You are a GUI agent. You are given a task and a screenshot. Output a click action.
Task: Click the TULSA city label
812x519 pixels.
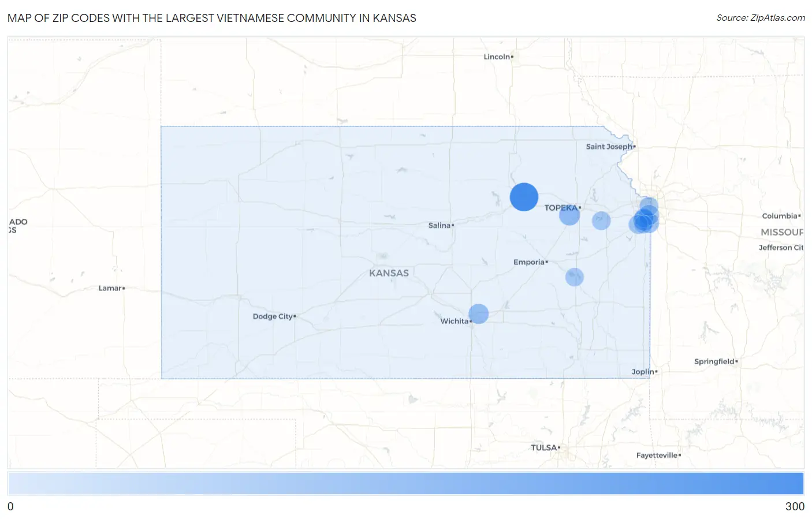pyautogui.click(x=544, y=447)
